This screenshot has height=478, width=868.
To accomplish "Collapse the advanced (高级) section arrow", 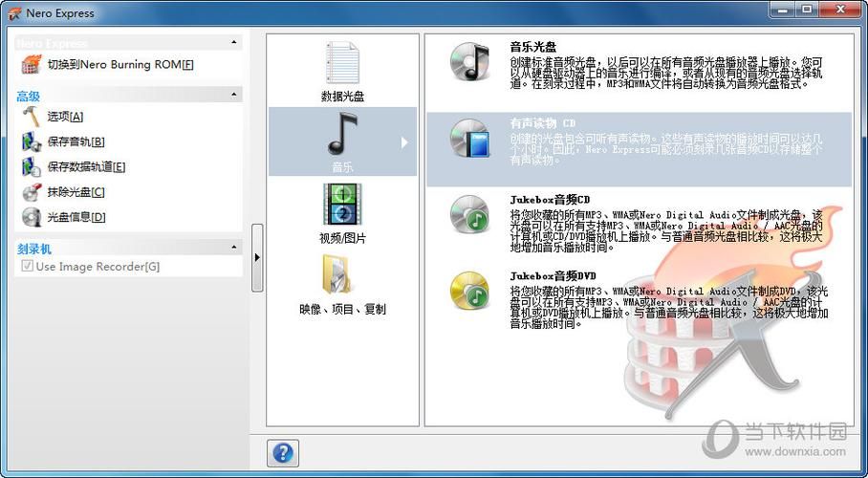I will [x=234, y=96].
